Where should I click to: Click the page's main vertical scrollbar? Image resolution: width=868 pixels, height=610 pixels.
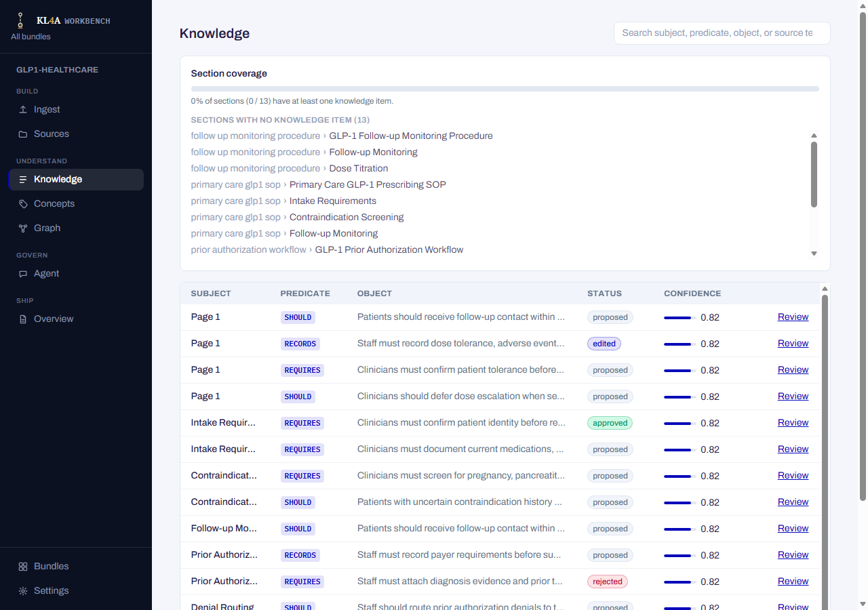pos(863,258)
